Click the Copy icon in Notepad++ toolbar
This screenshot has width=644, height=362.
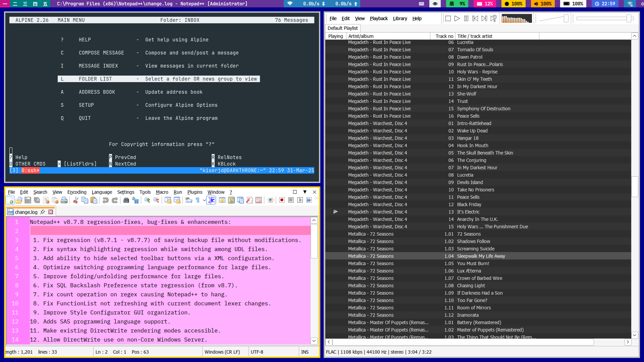tap(85, 200)
